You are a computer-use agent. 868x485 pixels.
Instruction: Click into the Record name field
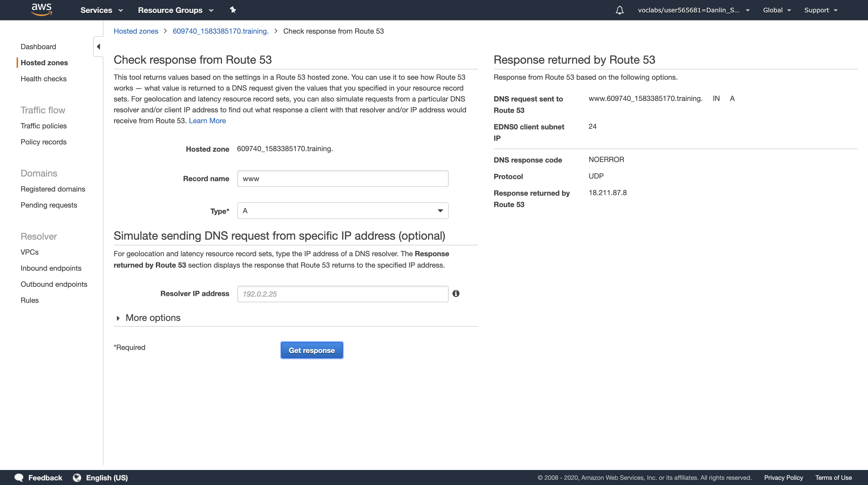pos(343,178)
